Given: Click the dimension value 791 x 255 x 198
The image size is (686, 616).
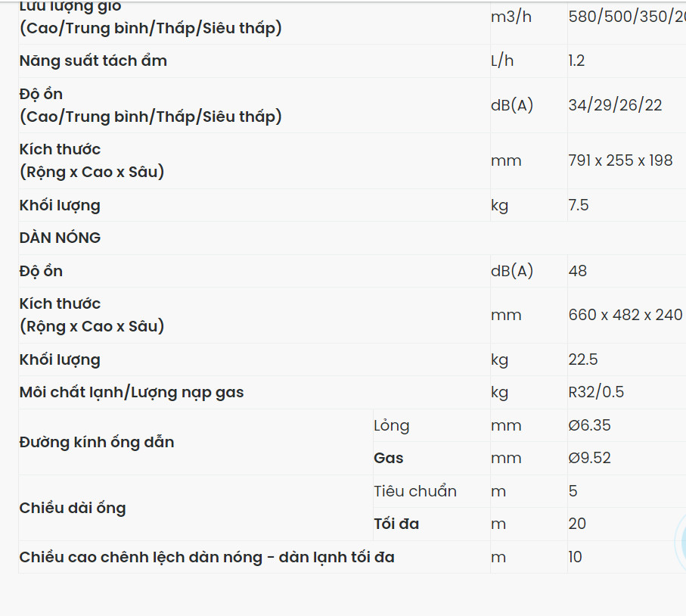Looking at the screenshot, I should (620, 160).
